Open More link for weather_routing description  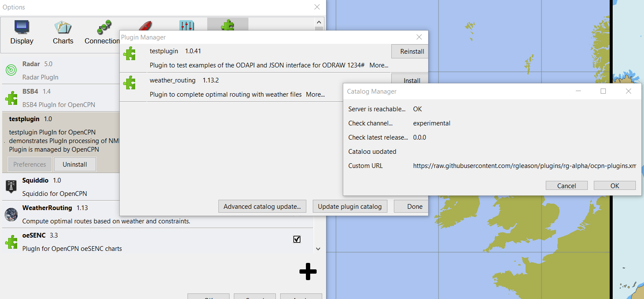point(315,95)
